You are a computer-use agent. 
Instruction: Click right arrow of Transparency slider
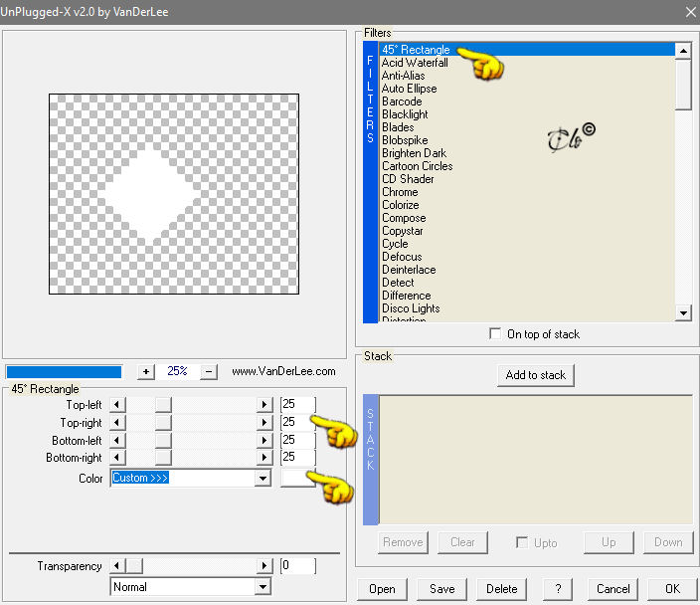[264, 566]
